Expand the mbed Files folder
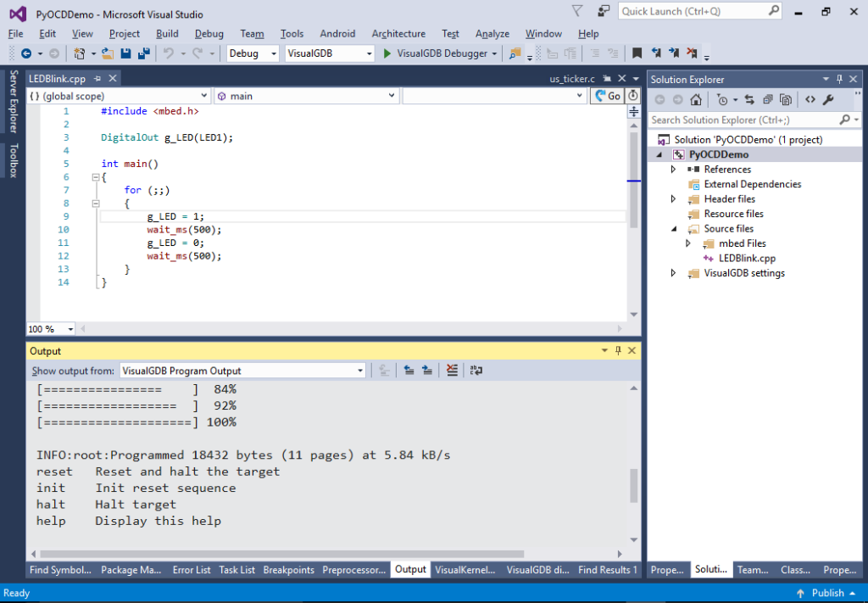Image resolution: width=868 pixels, height=603 pixels. click(x=688, y=243)
